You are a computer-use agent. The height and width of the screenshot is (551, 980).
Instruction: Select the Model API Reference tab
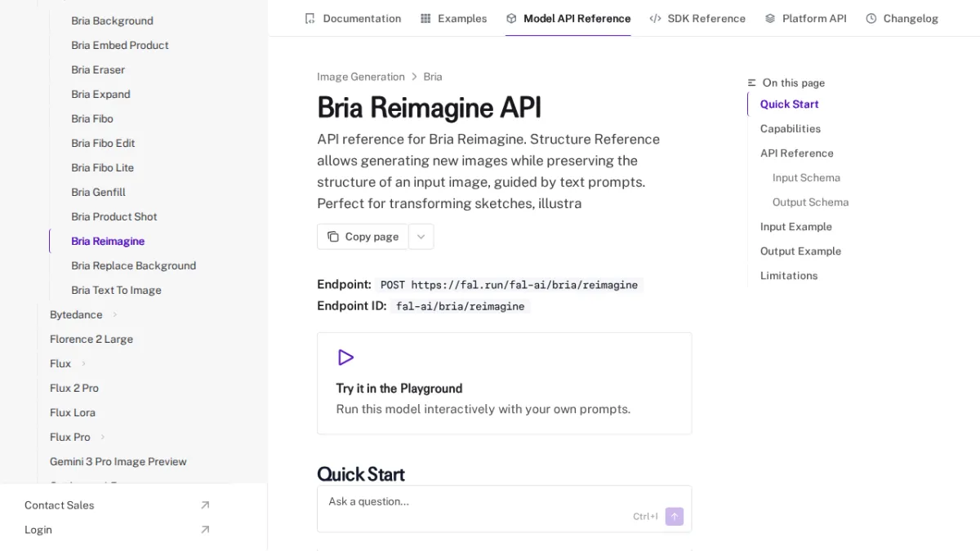(568, 18)
